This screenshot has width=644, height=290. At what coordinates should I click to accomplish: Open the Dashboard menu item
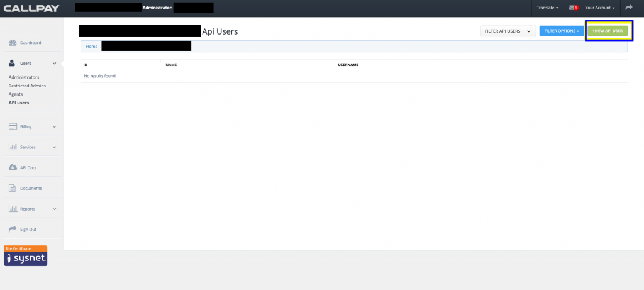point(30,43)
